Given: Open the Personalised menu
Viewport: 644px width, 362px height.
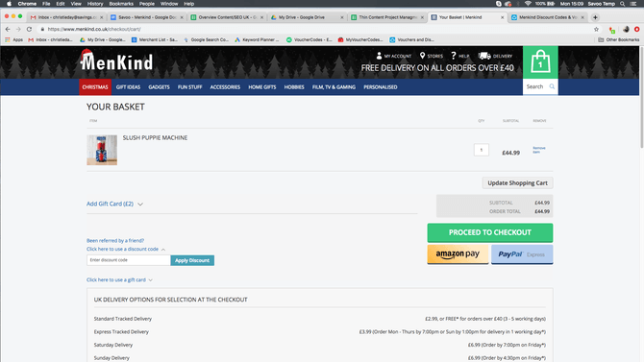Looking at the screenshot, I should click(x=381, y=87).
